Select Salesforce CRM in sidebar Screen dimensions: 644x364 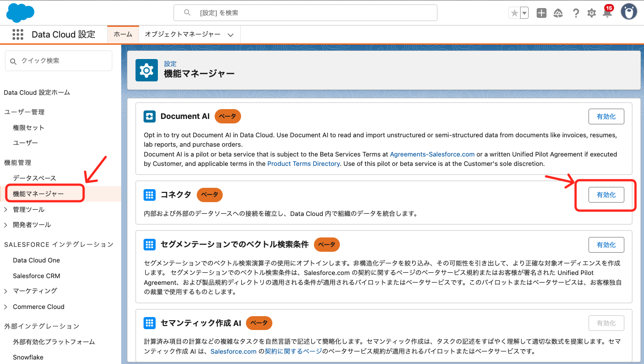point(36,276)
